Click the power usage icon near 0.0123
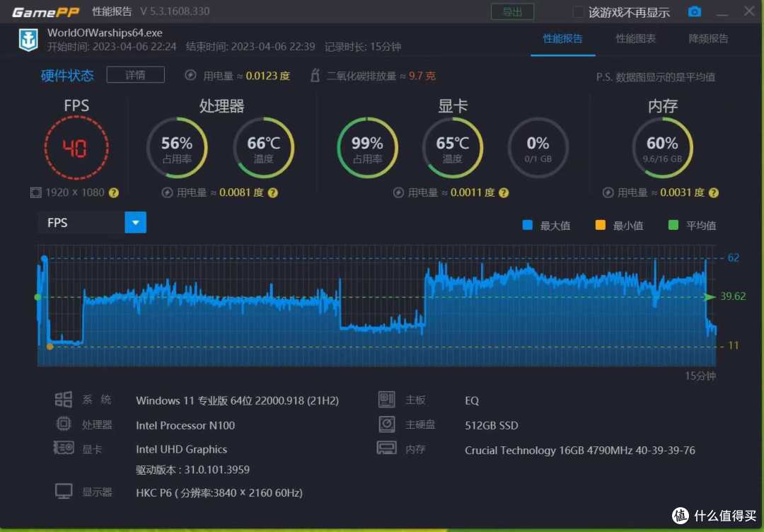Image resolution: width=764 pixels, height=532 pixels. point(190,76)
